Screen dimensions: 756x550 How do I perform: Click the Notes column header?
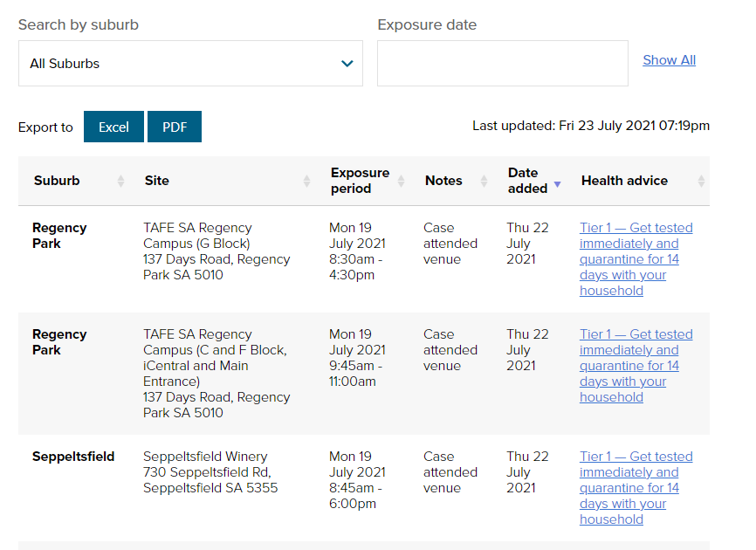pyautogui.click(x=442, y=180)
